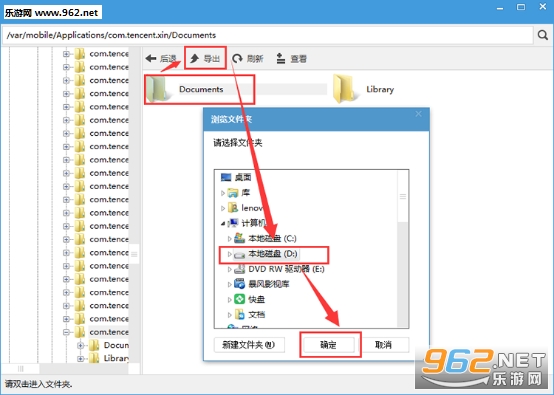Click the folder dialog vertical scrollbar
The height and width of the screenshot is (395, 554).
click(x=403, y=249)
